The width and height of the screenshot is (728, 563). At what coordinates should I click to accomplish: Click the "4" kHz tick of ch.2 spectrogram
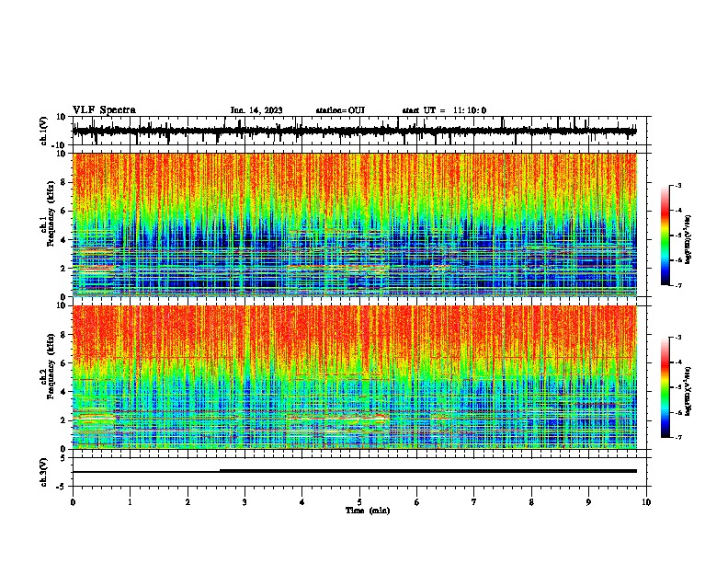point(63,392)
